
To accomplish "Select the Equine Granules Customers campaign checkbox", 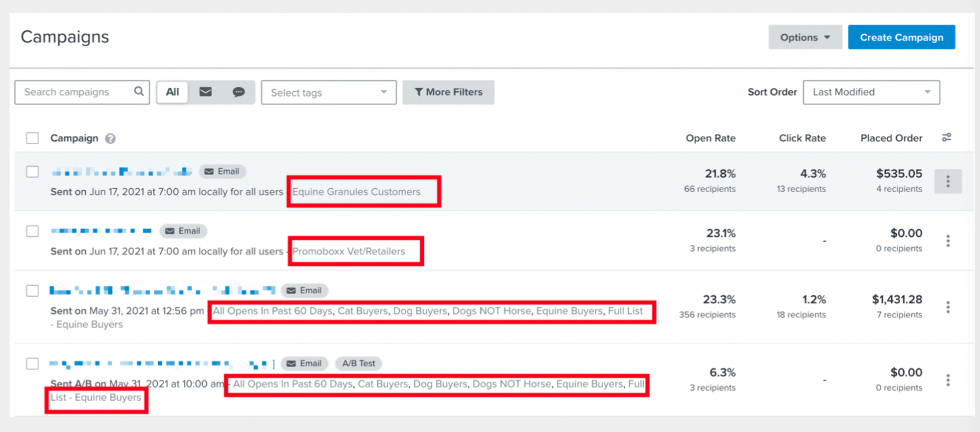I will (x=32, y=172).
